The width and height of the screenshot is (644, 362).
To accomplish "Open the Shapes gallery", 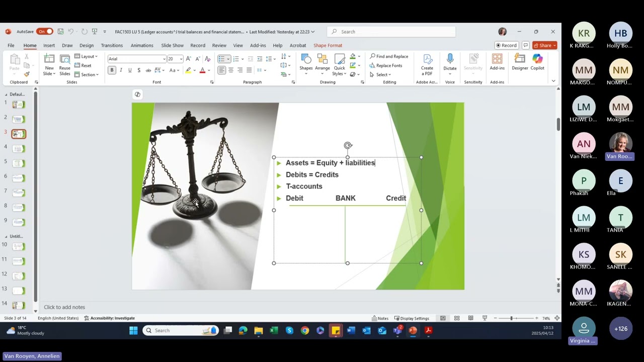I will (306, 64).
